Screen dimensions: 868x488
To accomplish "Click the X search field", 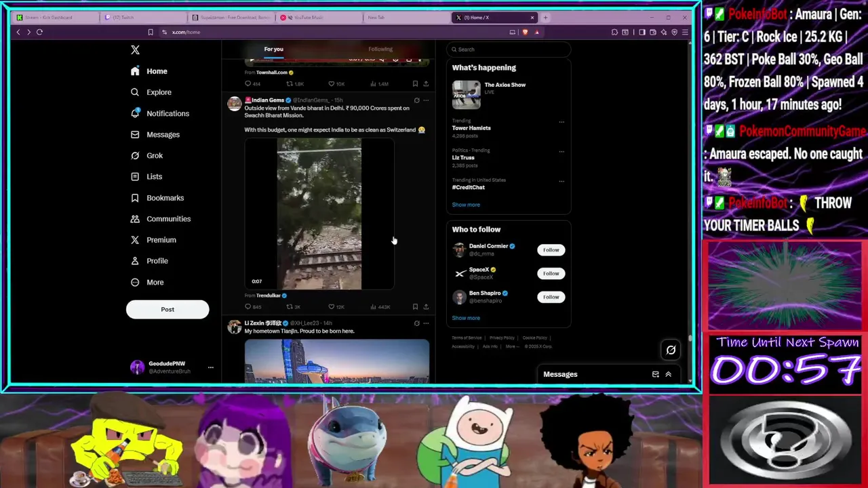I will pos(509,49).
